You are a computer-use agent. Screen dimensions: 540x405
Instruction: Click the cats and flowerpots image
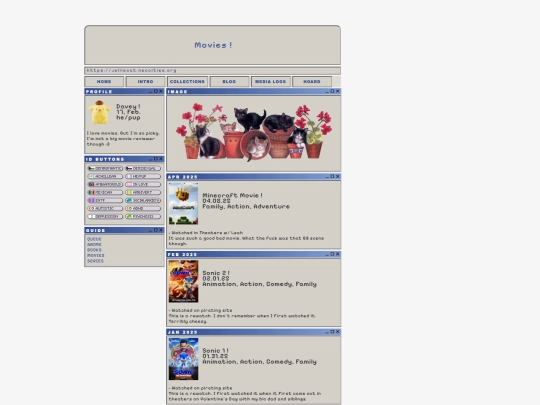[253, 132]
